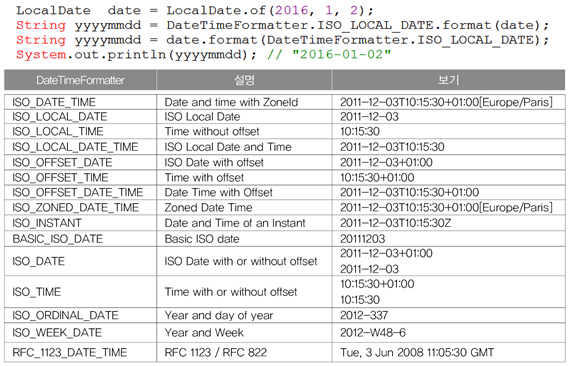Click the DateTimeFormatter column header

[x=80, y=80]
